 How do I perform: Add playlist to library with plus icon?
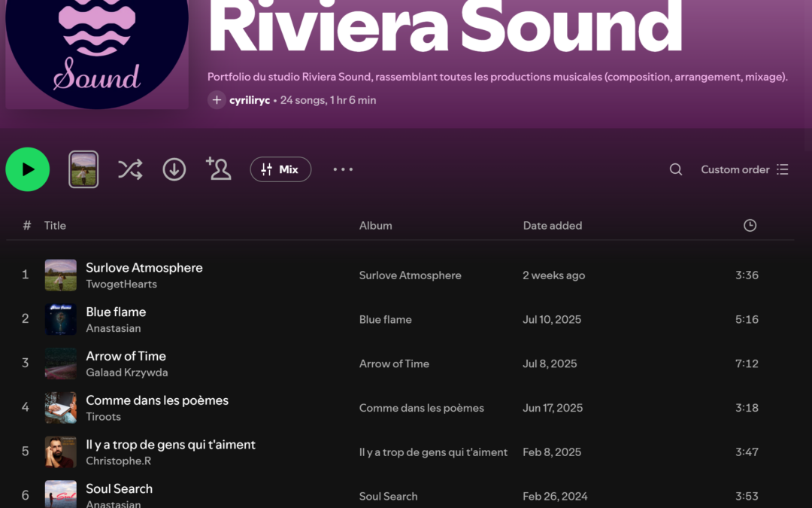pos(217,100)
